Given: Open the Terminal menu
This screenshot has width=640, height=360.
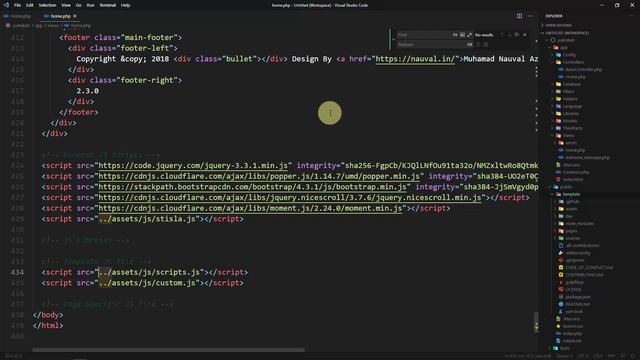Looking at the screenshot, I should [108, 5].
